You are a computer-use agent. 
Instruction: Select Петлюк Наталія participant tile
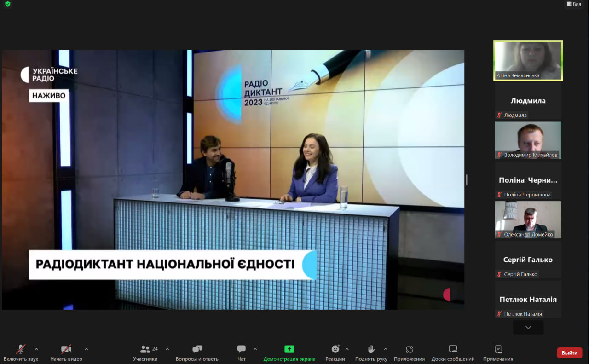pyautogui.click(x=528, y=299)
